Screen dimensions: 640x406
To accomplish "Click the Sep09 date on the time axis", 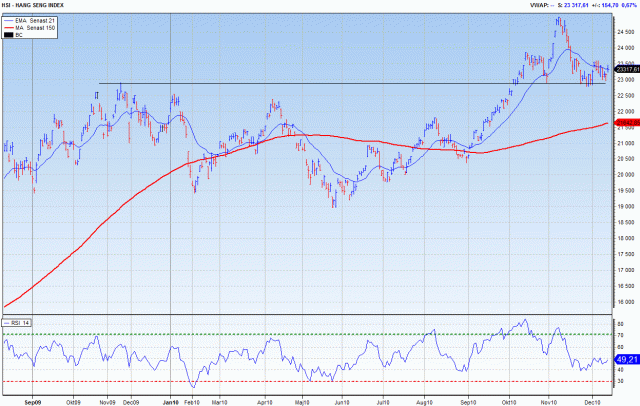I will point(34,400).
